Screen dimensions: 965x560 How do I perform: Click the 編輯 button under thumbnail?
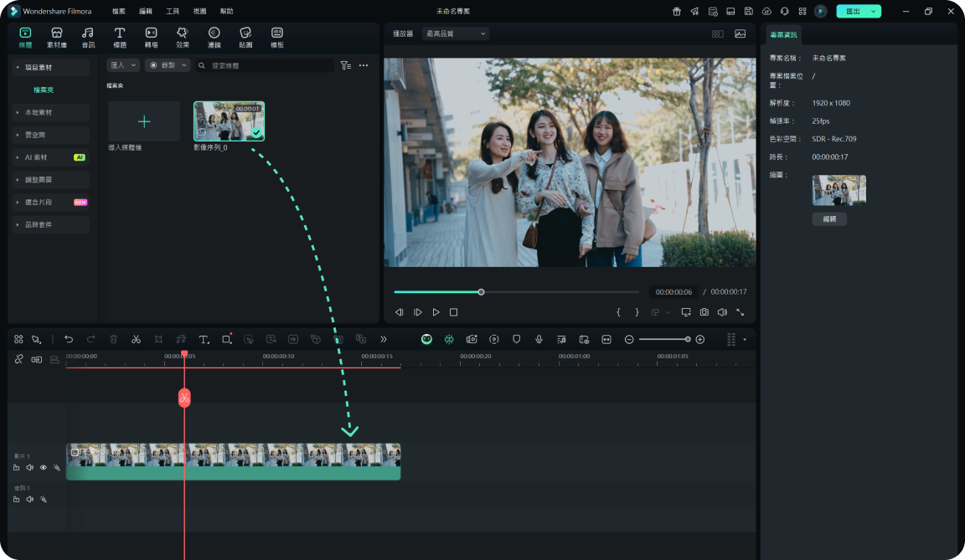coord(829,218)
